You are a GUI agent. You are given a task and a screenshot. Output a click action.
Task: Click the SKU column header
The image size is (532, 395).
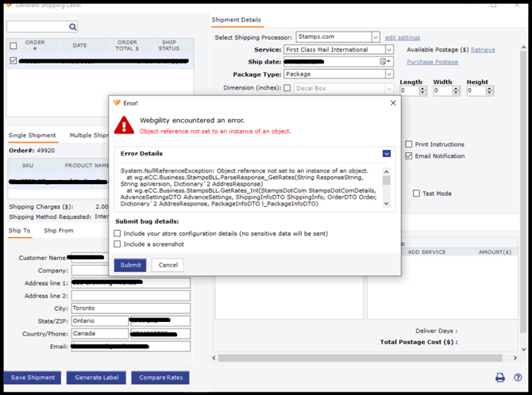point(28,166)
